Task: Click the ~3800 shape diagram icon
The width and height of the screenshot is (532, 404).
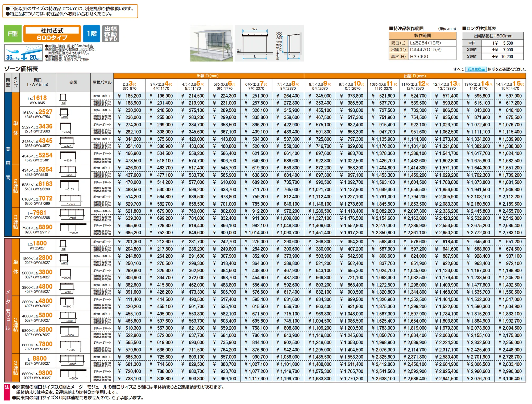Action: (x=66, y=274)
